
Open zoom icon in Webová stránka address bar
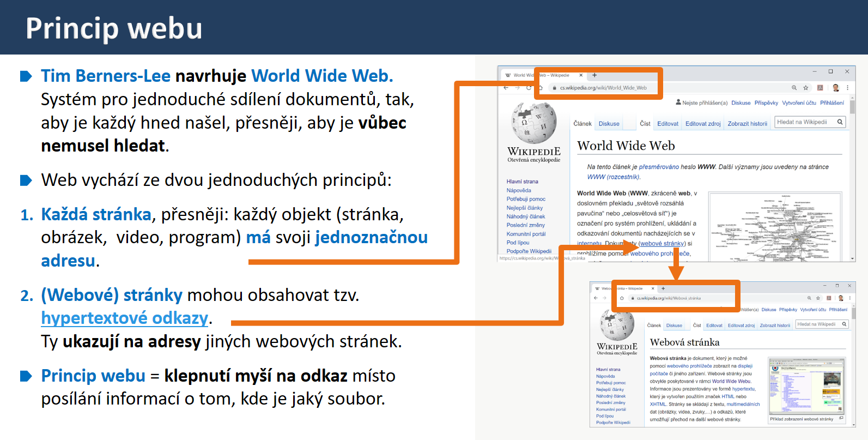pyautogui.click(x=809, y=298)
